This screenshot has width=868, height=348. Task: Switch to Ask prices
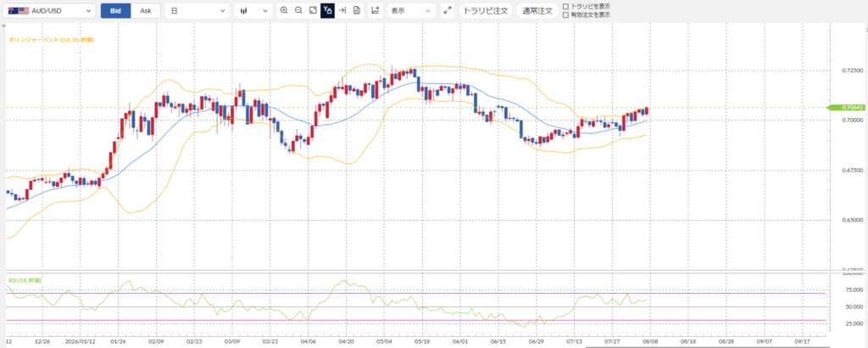[x=146, y=10]
